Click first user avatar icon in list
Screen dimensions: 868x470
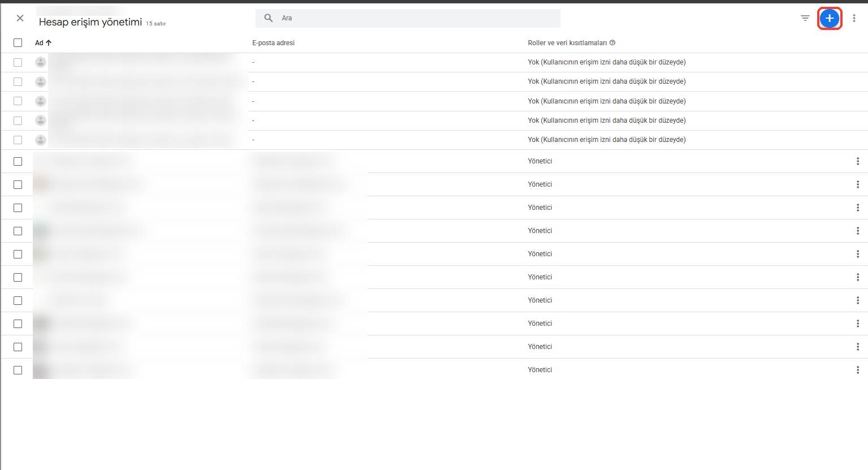pos(41,62)
